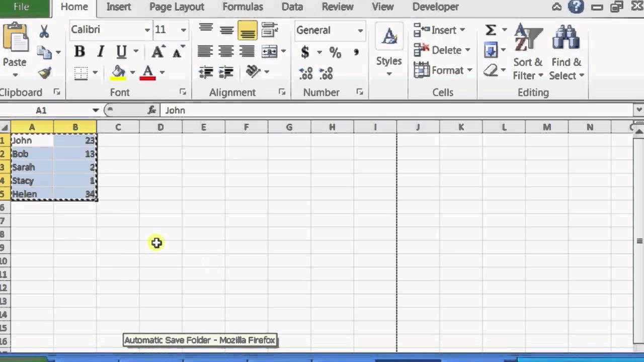This screenshot has width=644, height=362.
Task: Open the Developer tab
Action: tap(436, 7)
